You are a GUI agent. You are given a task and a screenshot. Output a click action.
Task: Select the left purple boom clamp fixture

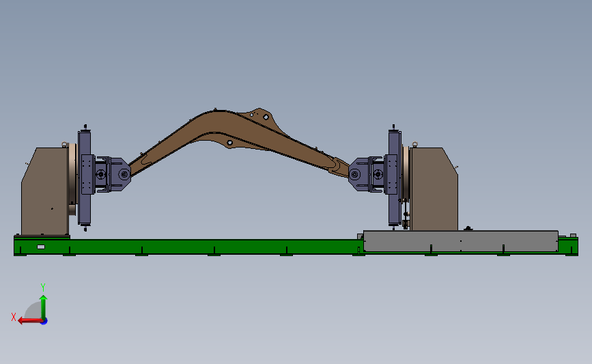[x=112, y=174]
